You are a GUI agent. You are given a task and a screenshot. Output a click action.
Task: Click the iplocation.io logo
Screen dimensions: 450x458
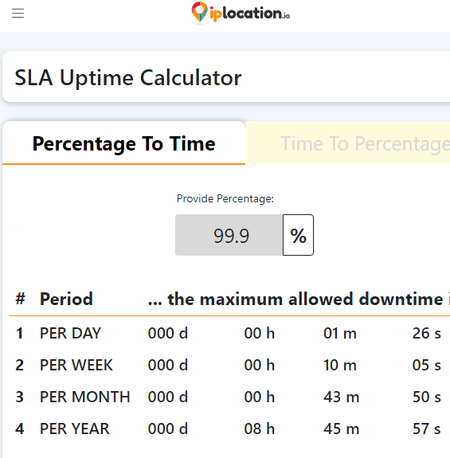point(241,13)
